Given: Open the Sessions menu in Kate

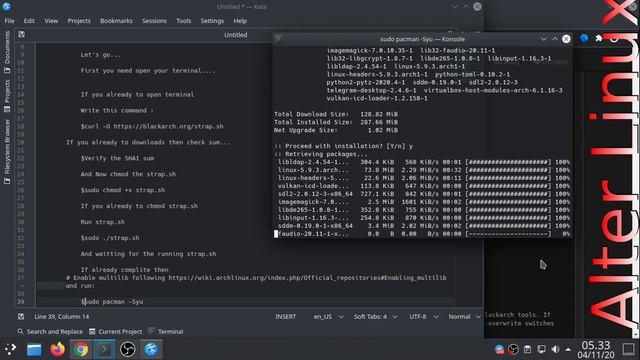Looking at the screenshot, I should 154,21.
